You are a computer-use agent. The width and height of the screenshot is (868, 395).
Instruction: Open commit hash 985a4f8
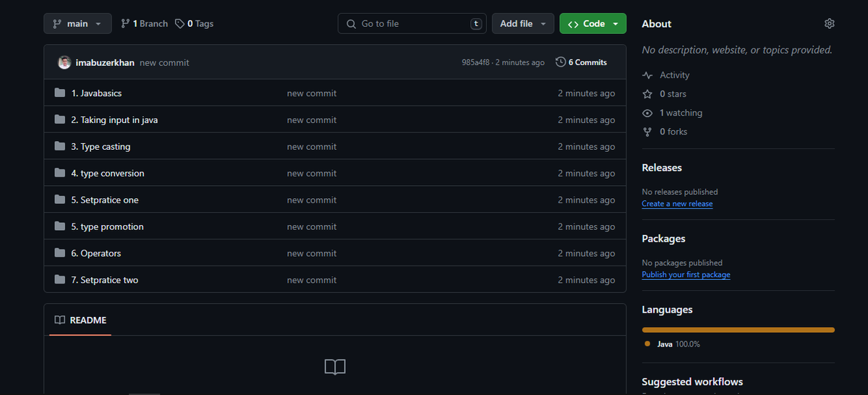(x=477, y=63)
